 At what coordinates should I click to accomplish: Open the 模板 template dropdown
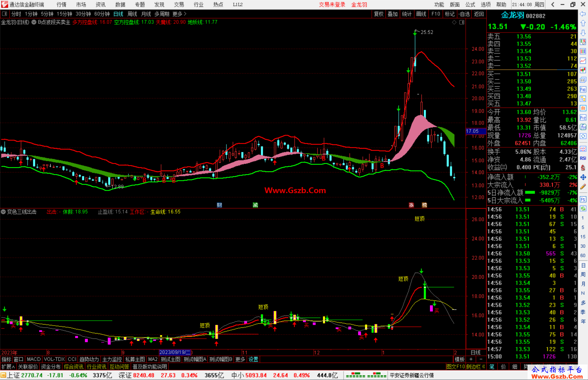point(460,359)
